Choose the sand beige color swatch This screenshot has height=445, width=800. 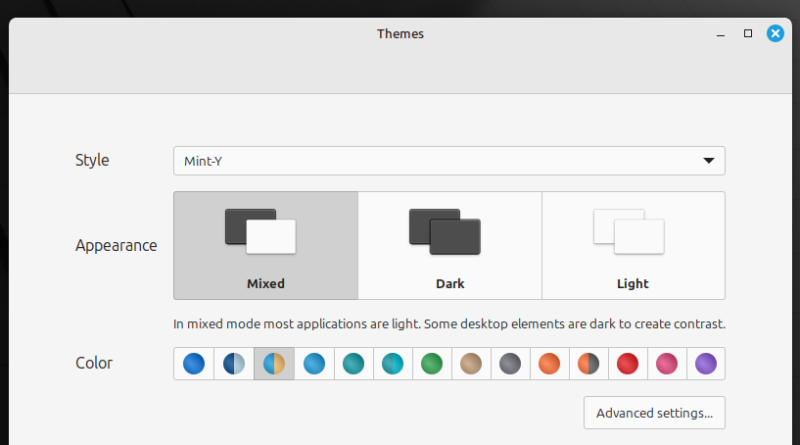pyautogui.click(x=471, y=364)
